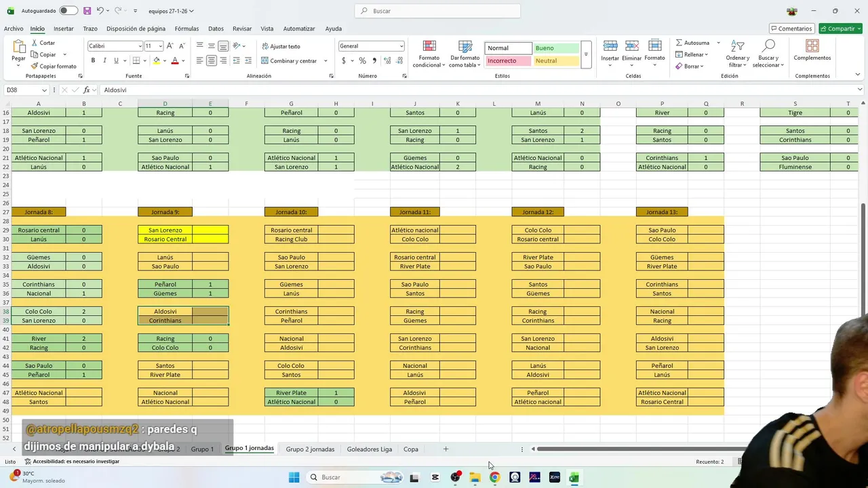868x488 pixels.
Task: Apply the Bueno green cell style
Action: coord(556,48)
